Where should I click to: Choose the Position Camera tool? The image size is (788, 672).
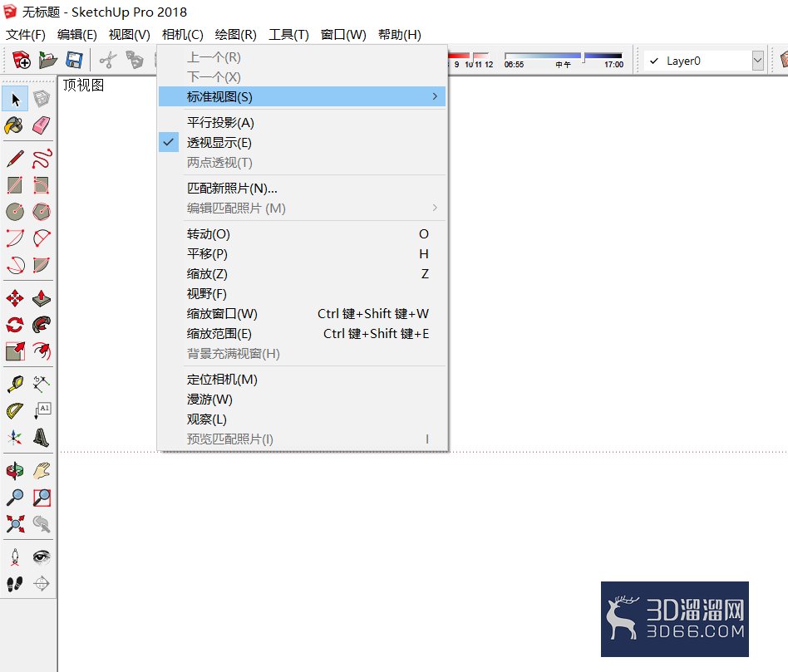click(x=15, y=557)
